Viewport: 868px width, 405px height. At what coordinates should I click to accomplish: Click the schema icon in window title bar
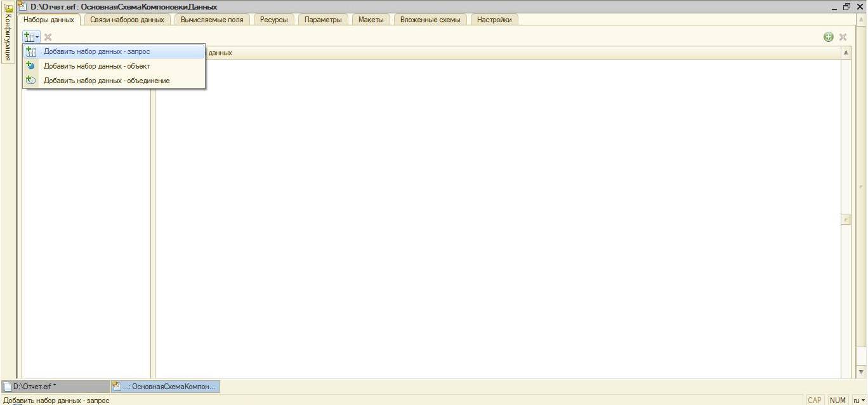22,6
